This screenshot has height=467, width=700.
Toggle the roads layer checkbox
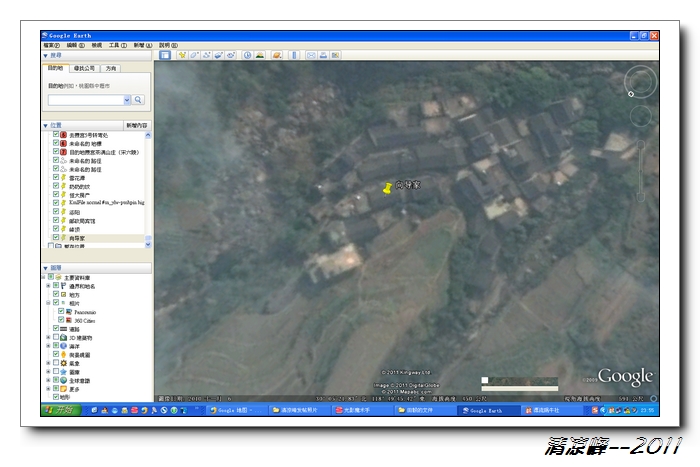tap(56, 329)
